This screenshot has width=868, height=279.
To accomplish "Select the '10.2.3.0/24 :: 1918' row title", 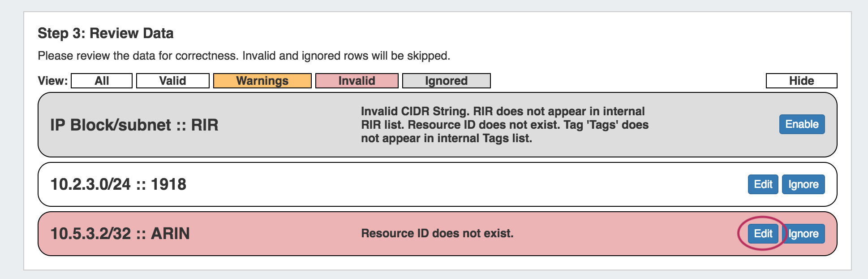I will [118, 184].
